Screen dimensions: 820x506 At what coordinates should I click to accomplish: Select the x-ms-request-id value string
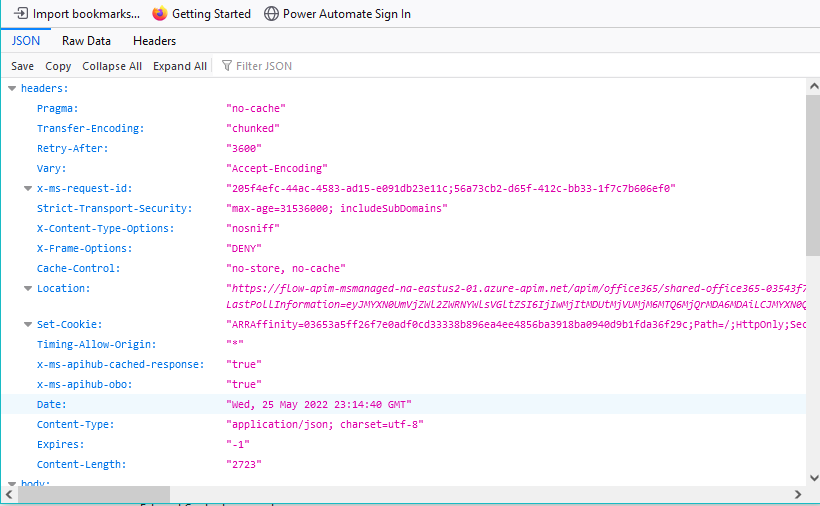[451, 188]
